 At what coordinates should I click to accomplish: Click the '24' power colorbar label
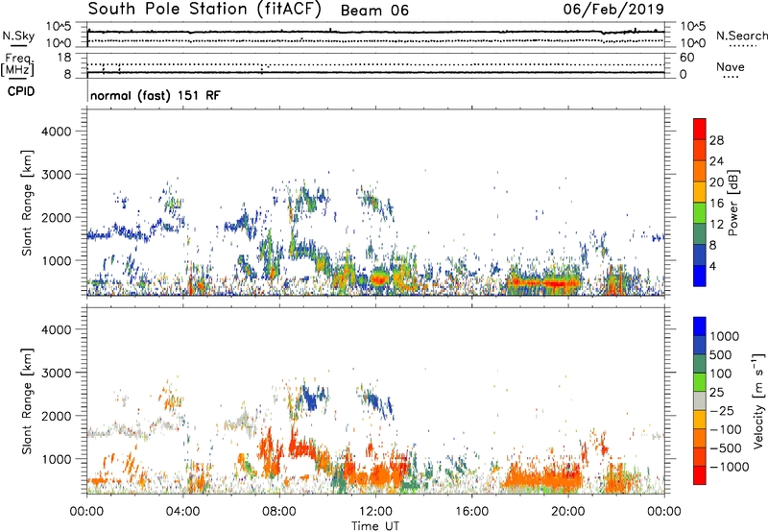pos(716,161)
